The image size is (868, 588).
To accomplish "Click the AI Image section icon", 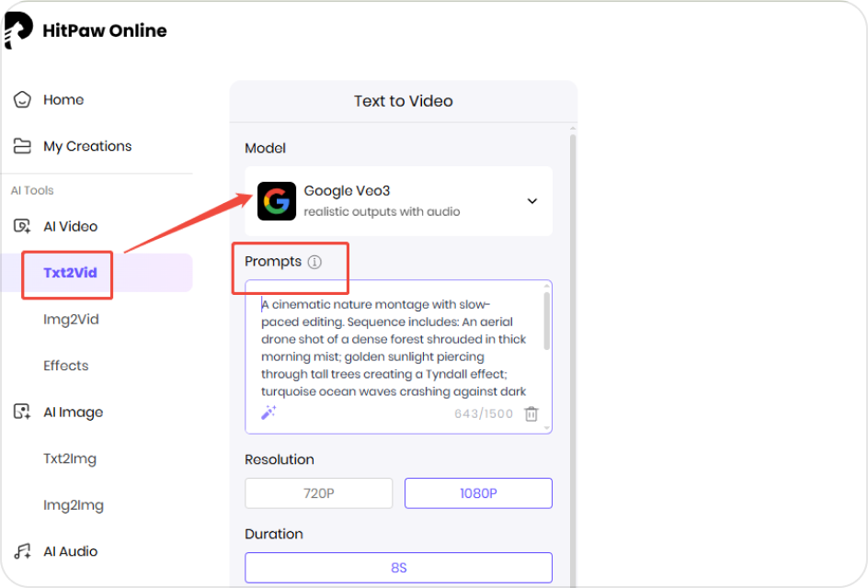I will point(22,413).
